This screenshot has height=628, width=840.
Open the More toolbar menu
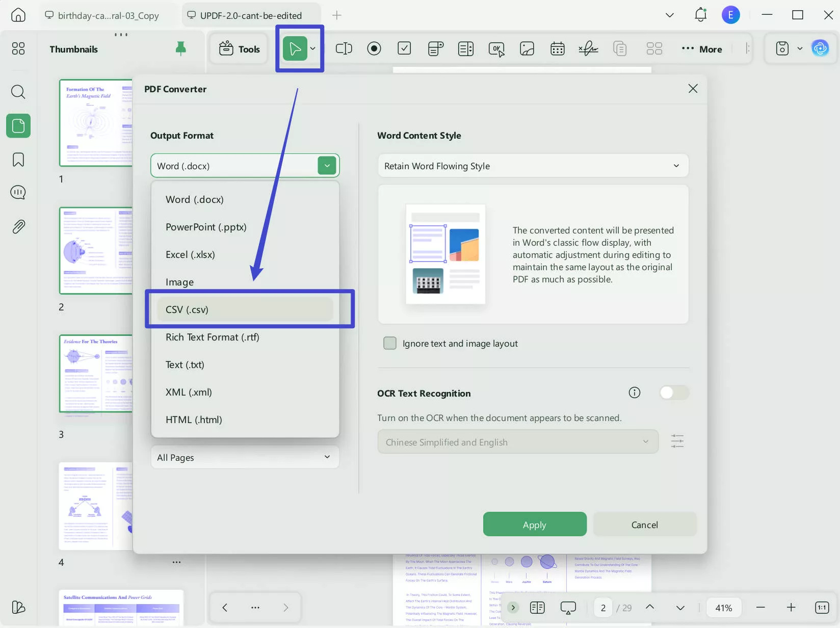pos(702,49)
